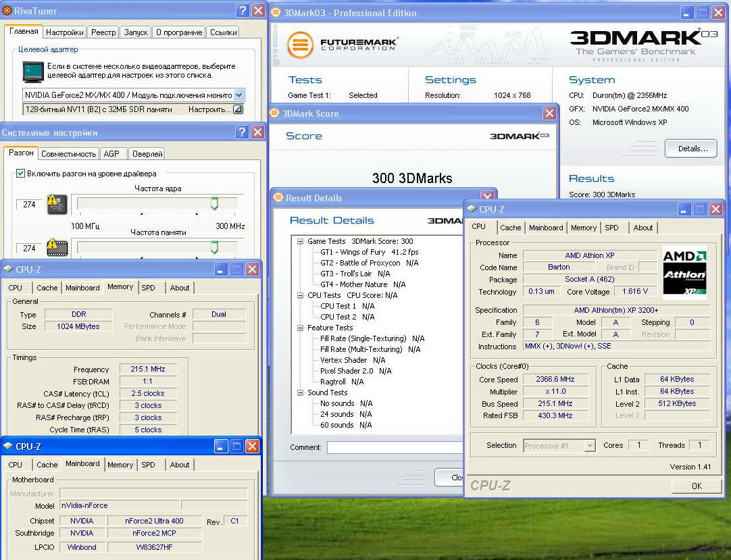This screenshot has width=731, height=560.
Task: Open Cache tab in CPU-Z Mainboard window
Action: (47, 465)
